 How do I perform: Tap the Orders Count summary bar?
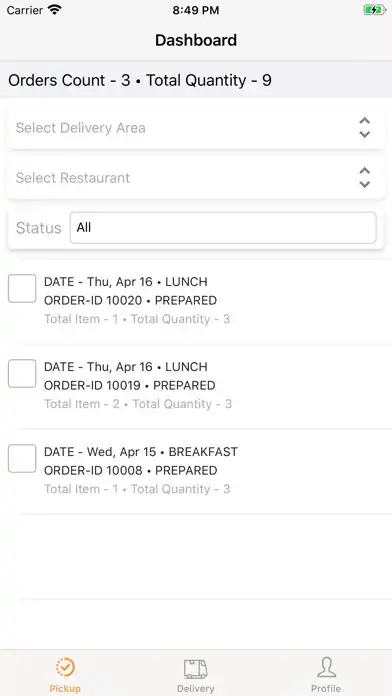(196, 80)
